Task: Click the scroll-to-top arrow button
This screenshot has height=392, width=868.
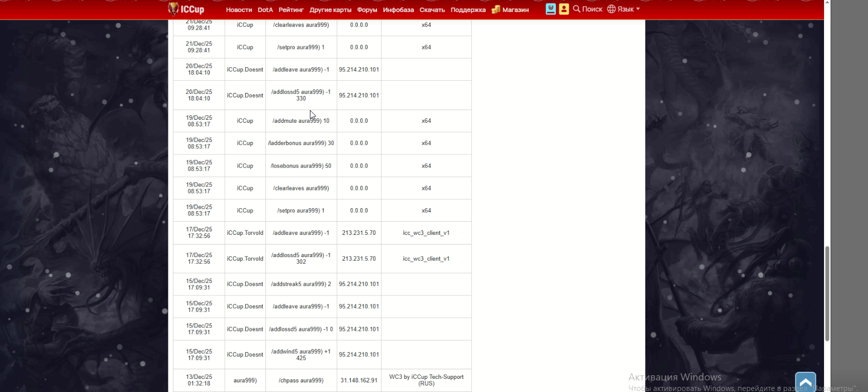Action: point(805,382)
